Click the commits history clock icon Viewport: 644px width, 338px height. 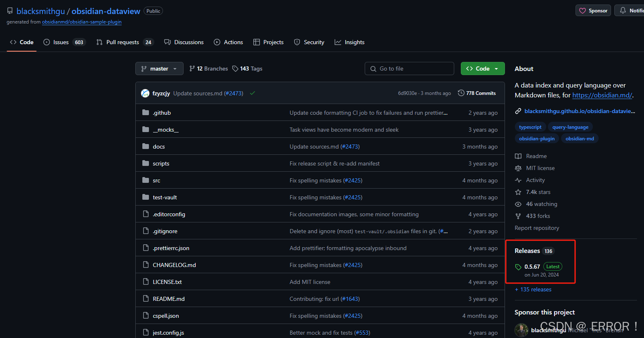click(461, 93)
